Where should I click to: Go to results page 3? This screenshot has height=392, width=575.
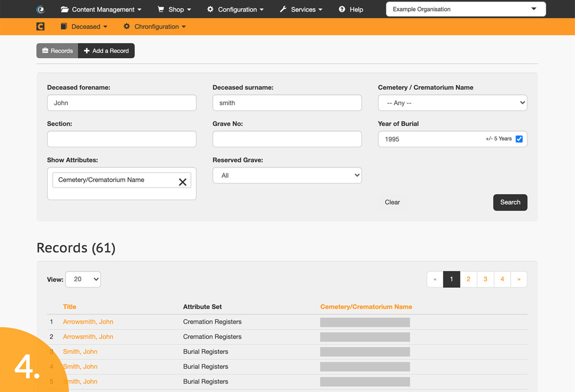click(485, 280)
